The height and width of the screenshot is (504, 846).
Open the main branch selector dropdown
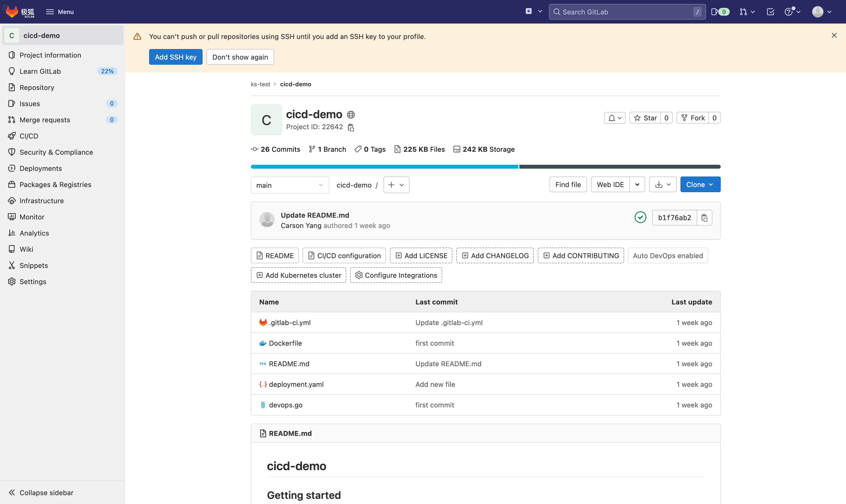pos(290,185)
